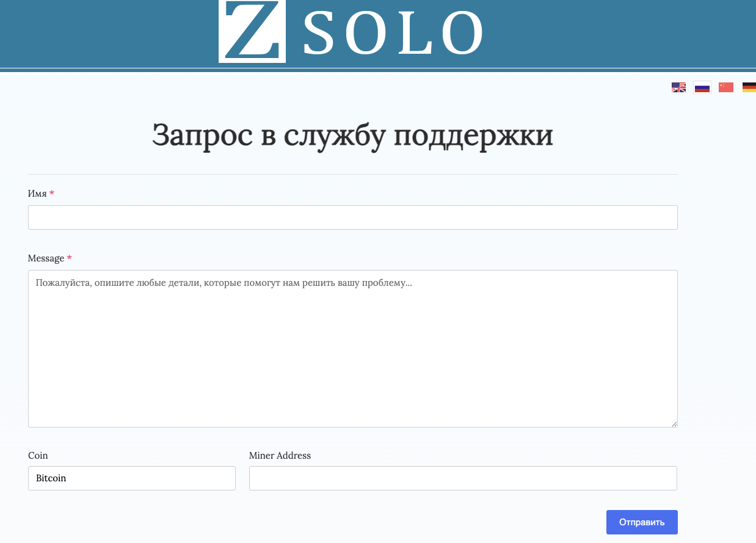Click the Message textarea resize handle
This screenshot has height=543, width=756.
pyautogui.click(x=674, y=423)
